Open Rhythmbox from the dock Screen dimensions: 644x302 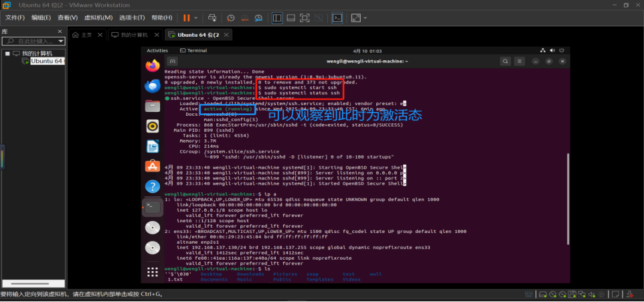(153, 126)
